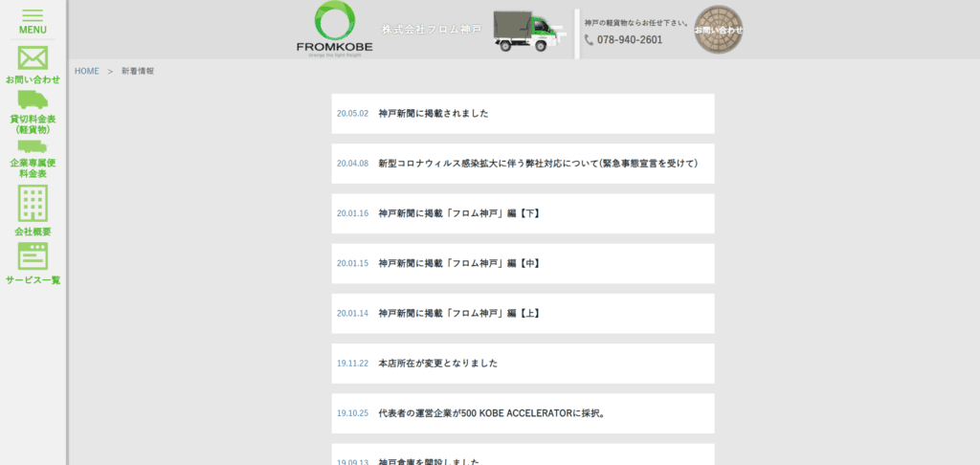Open 神戸新聞に掲載されました news item
Viewport: 980px width, 465px height.
[433, 113]
